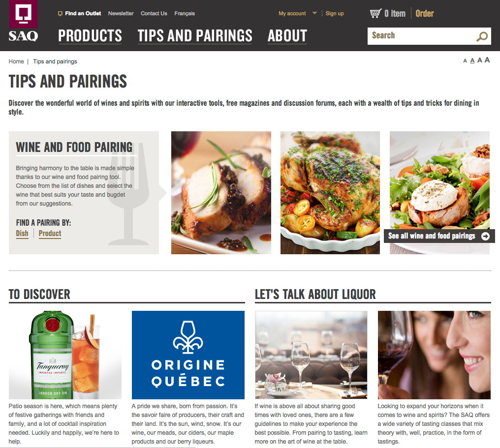Image resolution: width=500 pixels, height=448 pixels.
Task: Open the TIPS AND PAIRINGS menu
Action: [195, 36]
